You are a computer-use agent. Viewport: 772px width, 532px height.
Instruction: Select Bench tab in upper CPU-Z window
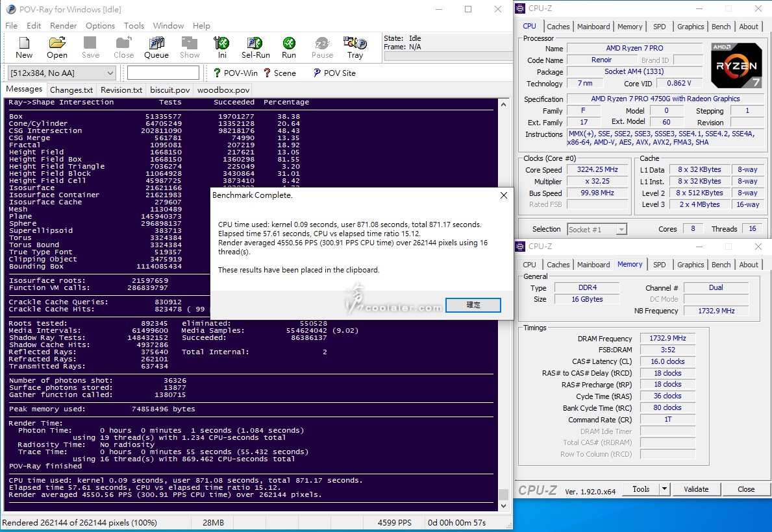(x=721, y=27)
